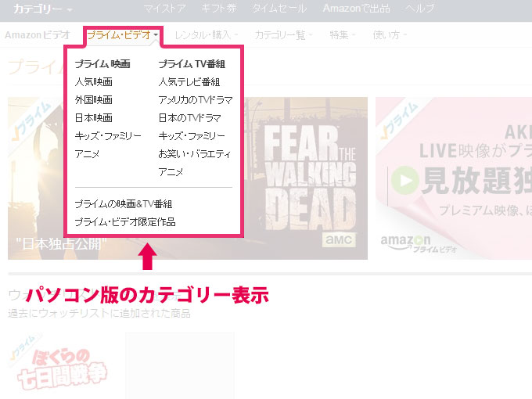Open the カテゴリー dropdown in top bar
Image resolution: width=532 pixels, height=399 pixels.
[x=43, y=9]
